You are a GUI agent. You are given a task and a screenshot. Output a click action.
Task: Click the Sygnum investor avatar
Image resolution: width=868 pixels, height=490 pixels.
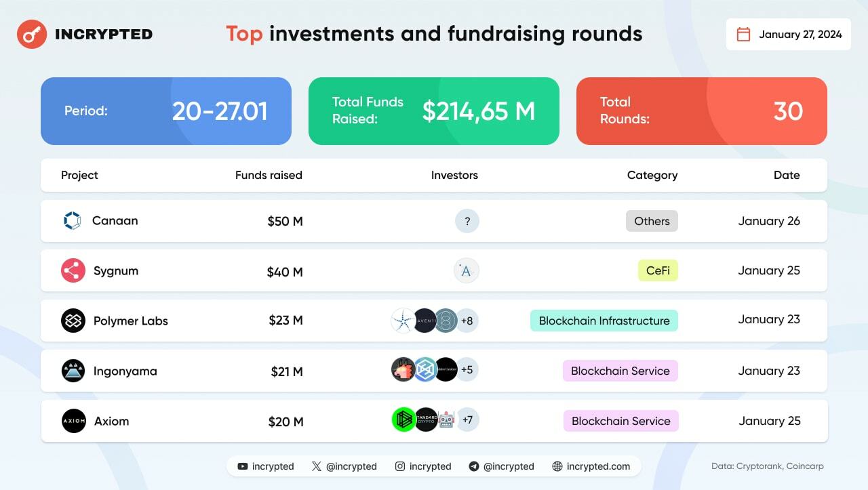466,271
